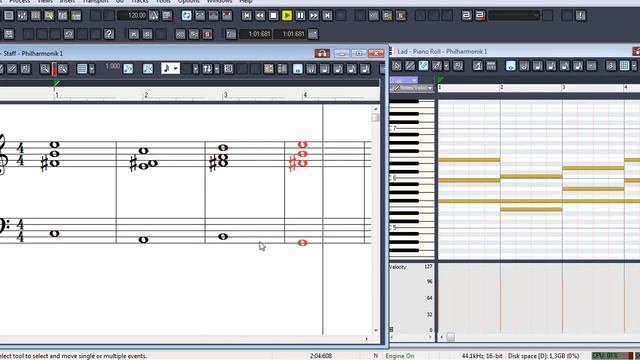
Task: Select the Draw Line tool in Piano Roll
Action: click(410, 66)
